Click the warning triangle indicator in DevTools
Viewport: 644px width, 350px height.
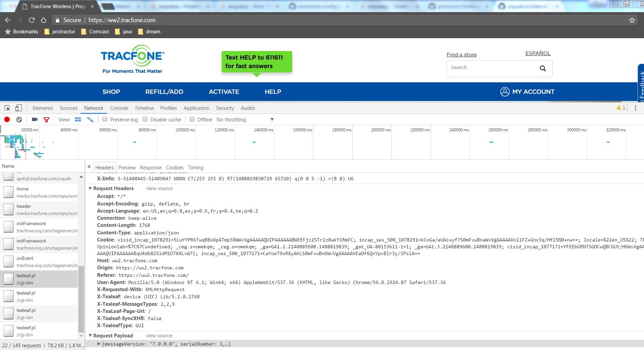pos(619,108)
